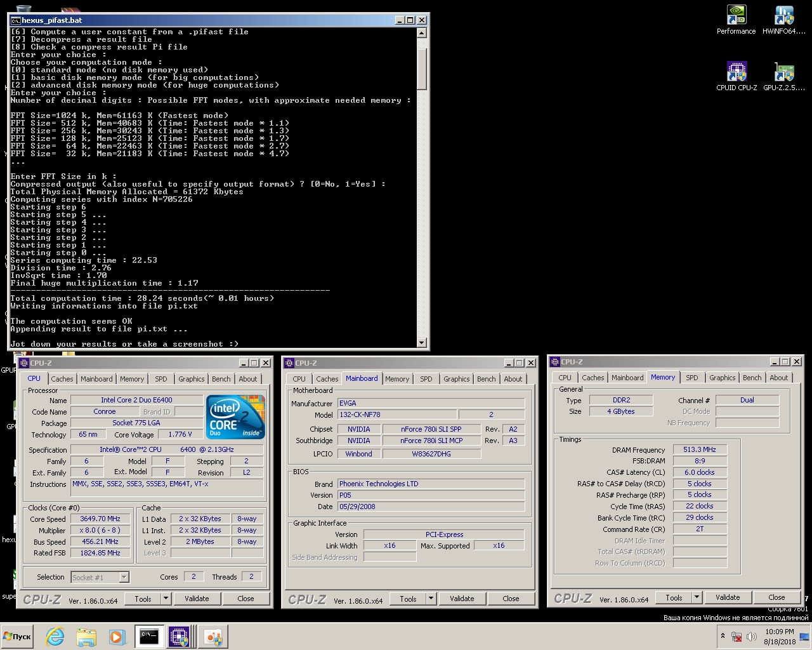This screenshot has height=650, width=812.
Task: Click Tools button in right CPU-Z window
Action: point(674,597)
